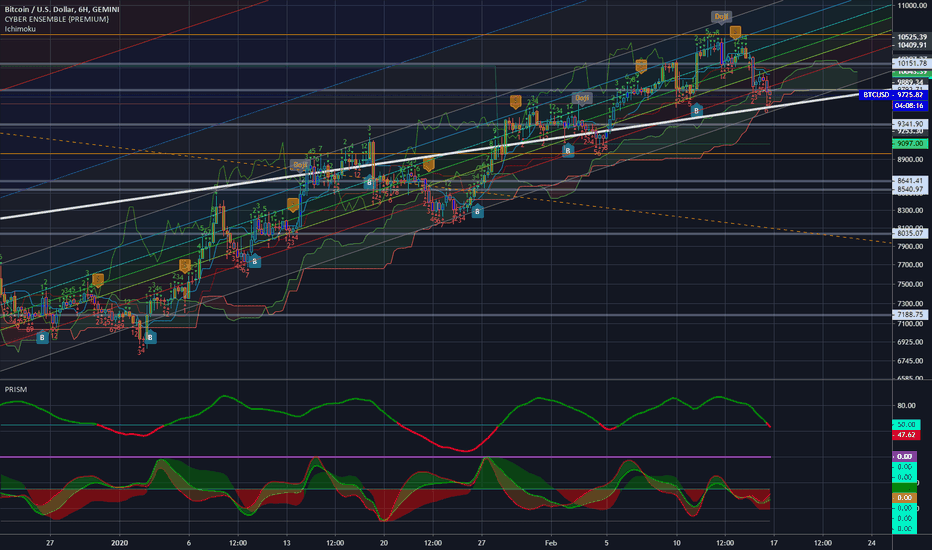Screen dimensions: 932x550
Task: Click the cyan 50.00 PRISM level label
Action: tap(906, 425)
